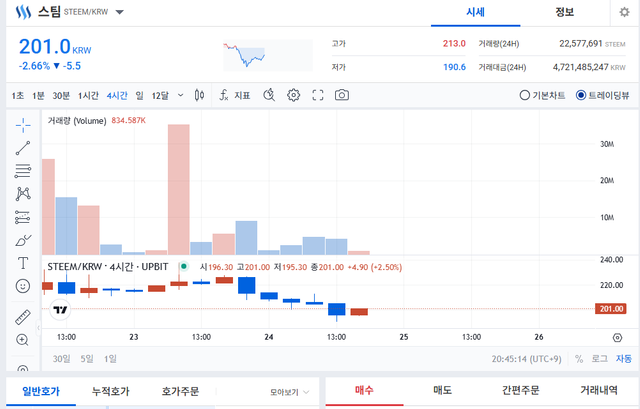Screen dimensions: 640x409
Task: Open the candlestick chart type selector
Action: click(x=199, y=95)
